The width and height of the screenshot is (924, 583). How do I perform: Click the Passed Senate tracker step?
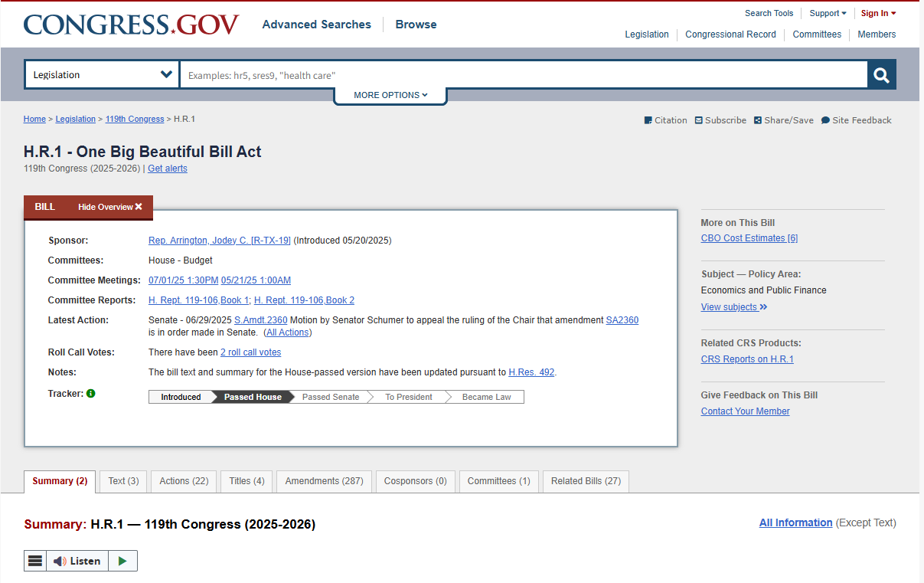[x=331, y=397]
